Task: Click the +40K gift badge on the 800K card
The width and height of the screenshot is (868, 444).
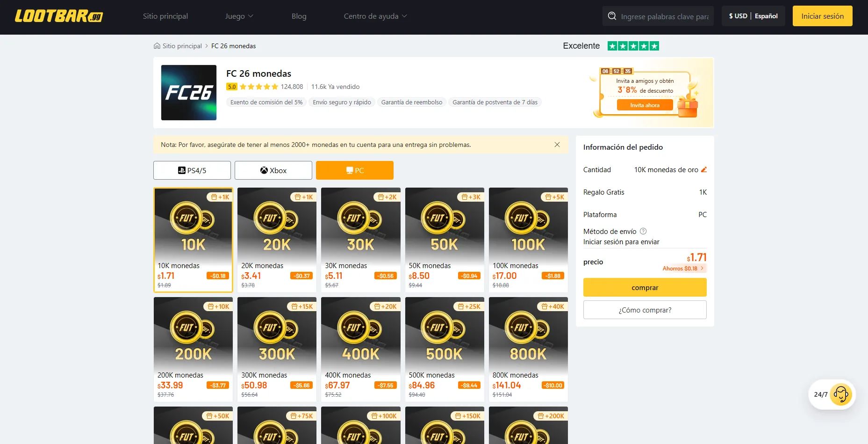Action: click(x=553, y=306)
